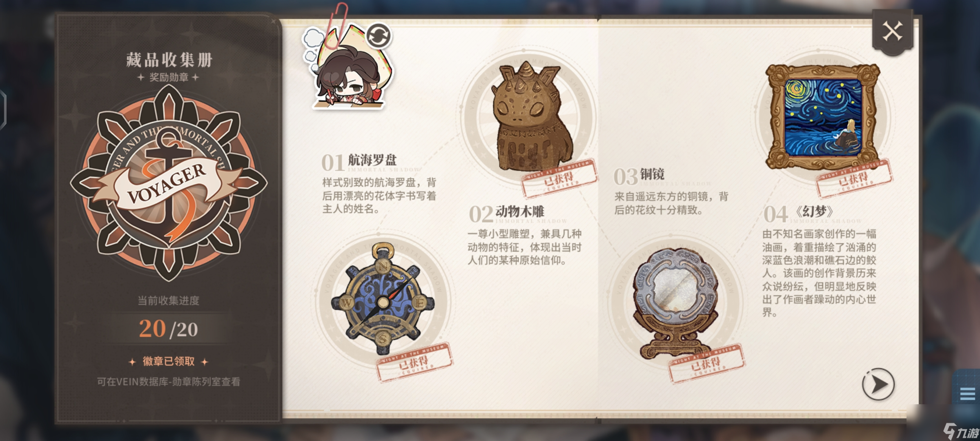Go to next page arrow button
The width and height of the screenshot is (980, 441).
click(x=878, y=384)
